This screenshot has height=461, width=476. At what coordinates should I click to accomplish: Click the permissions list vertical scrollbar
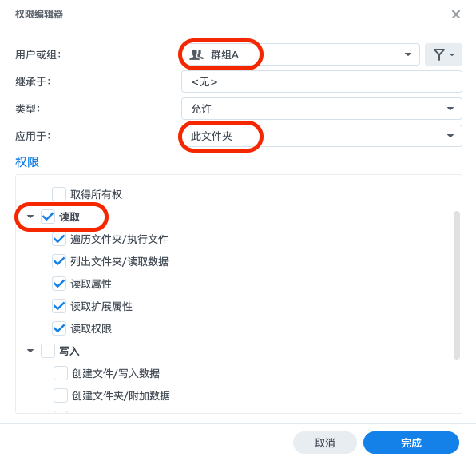[457, 285]
